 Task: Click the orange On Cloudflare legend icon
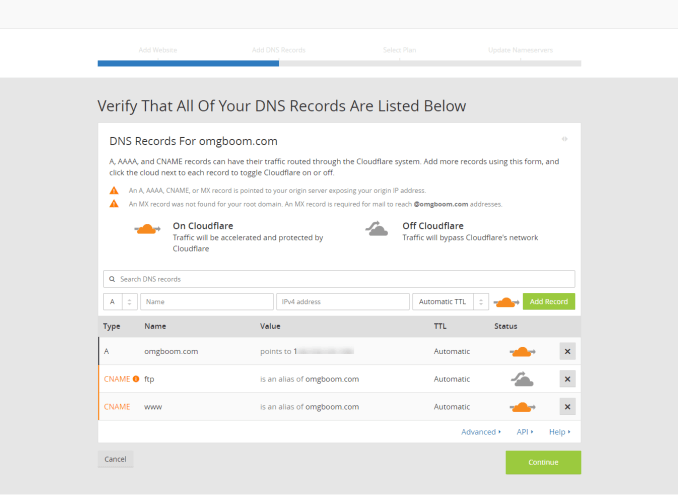click(x=147, y=229)
